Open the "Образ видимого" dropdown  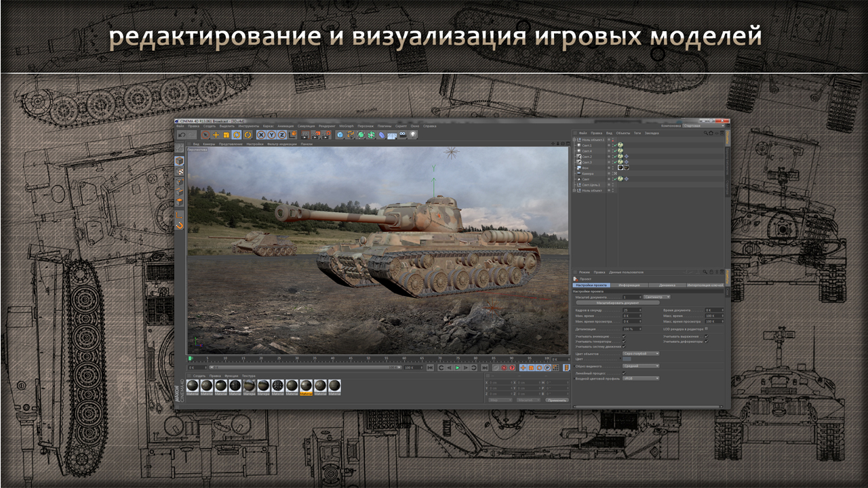point(641,366)
